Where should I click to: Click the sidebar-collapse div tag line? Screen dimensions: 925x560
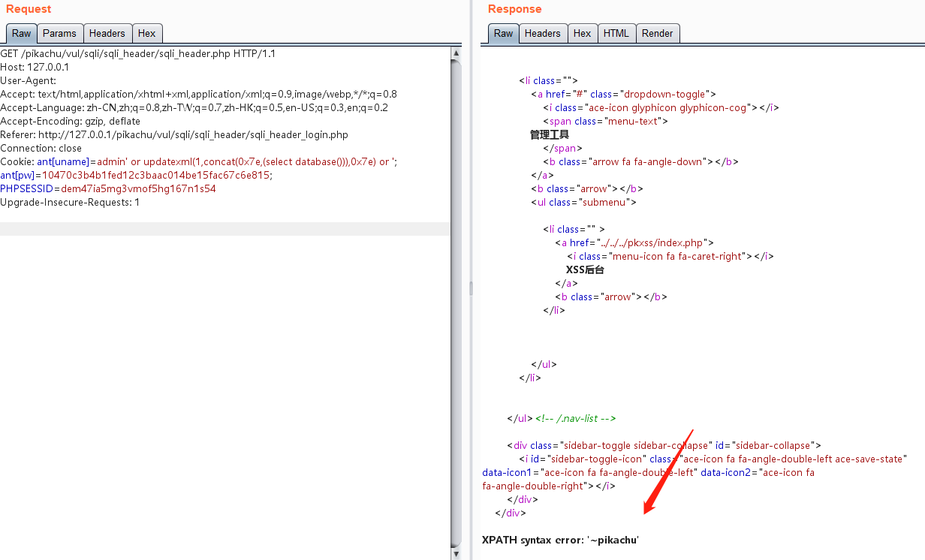(664, 445)
